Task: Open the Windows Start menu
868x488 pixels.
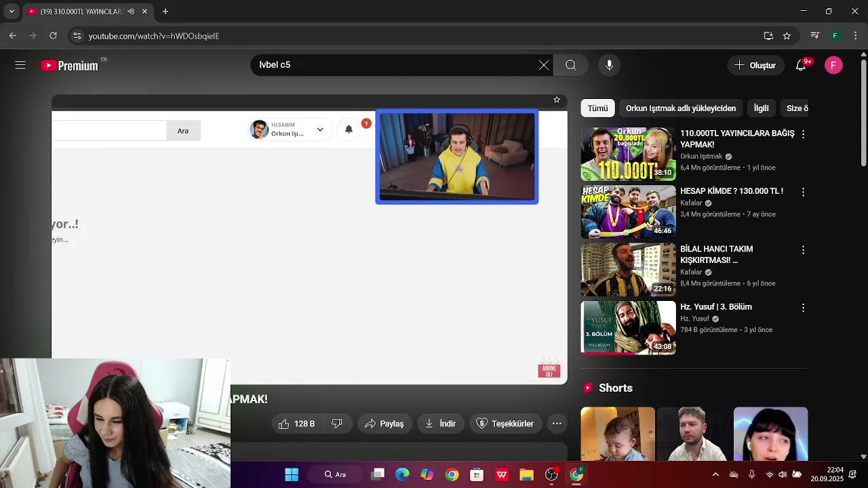Action: [292, 474]
